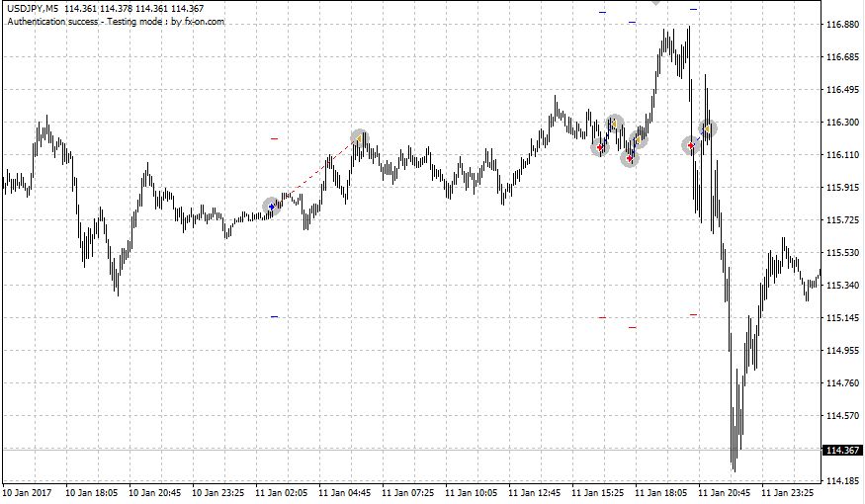Click the 116.685 price axis label
Screen dimensions: 865x504
point(843,56)
